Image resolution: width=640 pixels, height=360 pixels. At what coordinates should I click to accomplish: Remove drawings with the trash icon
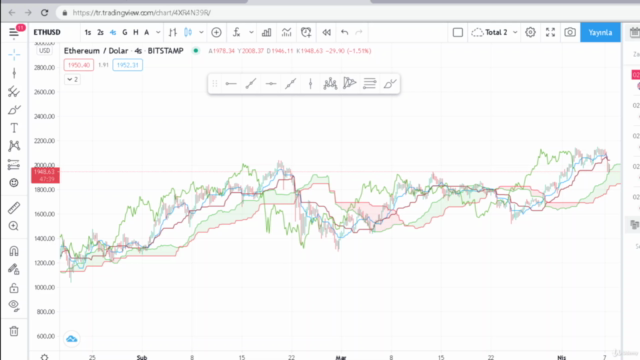point(14,331)
